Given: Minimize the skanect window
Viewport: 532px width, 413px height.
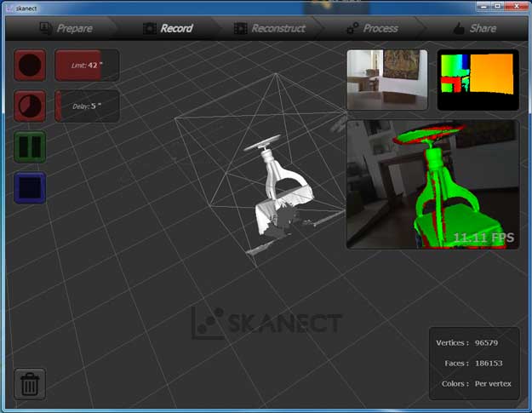Looking at the screenshot, I should (x=483, y=7).
